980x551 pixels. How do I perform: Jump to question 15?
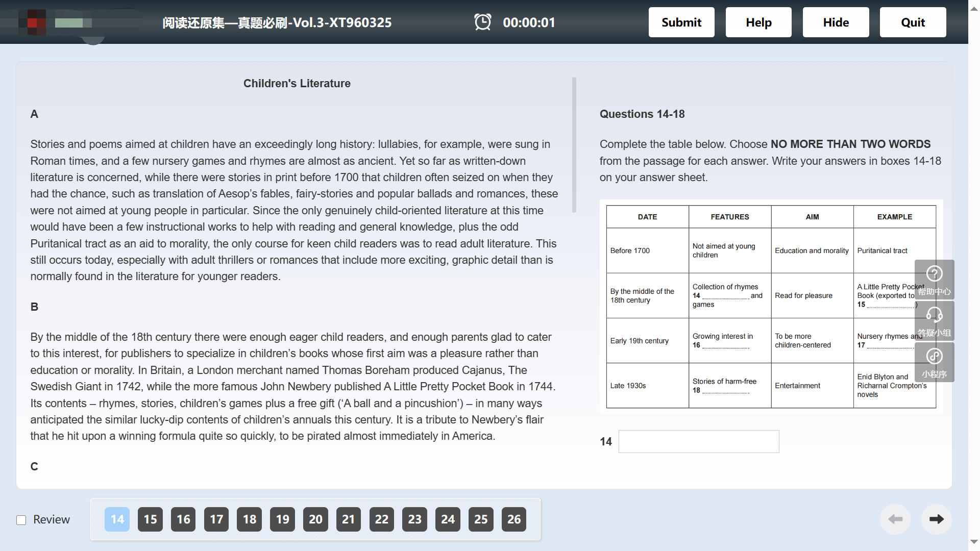pyautogui.click(x=150, y=519)
